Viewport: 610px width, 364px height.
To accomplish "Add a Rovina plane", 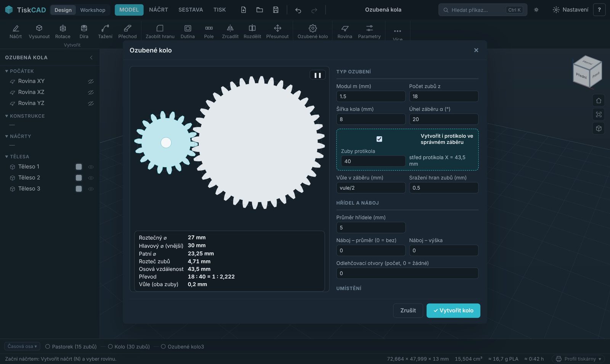I will pyautogui.click(x=345, y=32).
